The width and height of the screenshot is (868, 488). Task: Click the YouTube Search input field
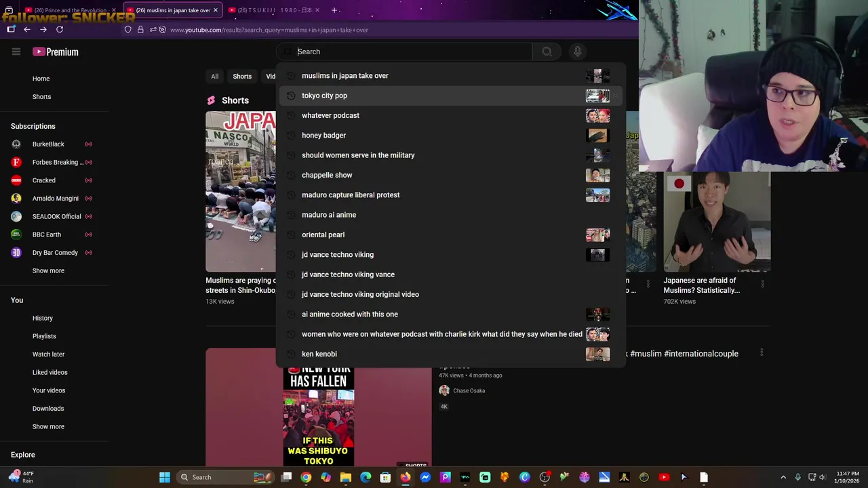click(x=405, y=52)
